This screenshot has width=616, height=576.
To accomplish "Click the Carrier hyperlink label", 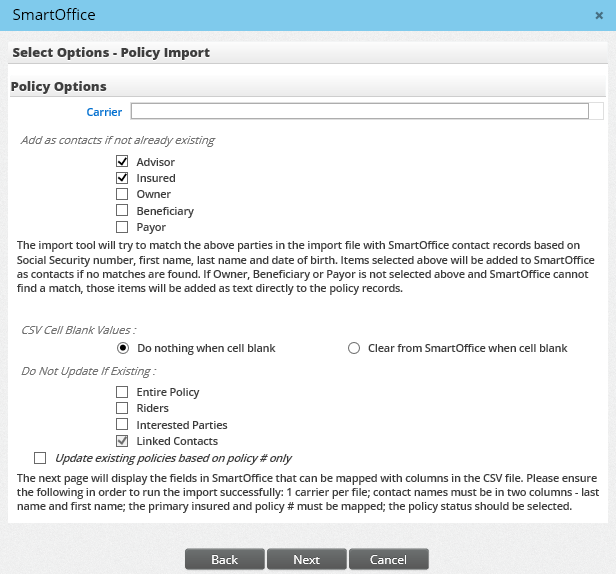I will click(x=104, y=112).
